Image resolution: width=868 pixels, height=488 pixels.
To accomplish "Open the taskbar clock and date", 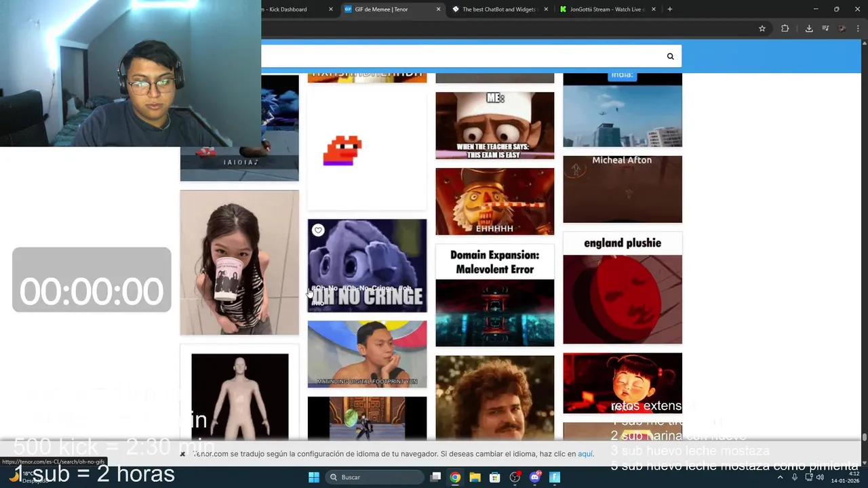I will pyautogui.click(x=846, y=477).
